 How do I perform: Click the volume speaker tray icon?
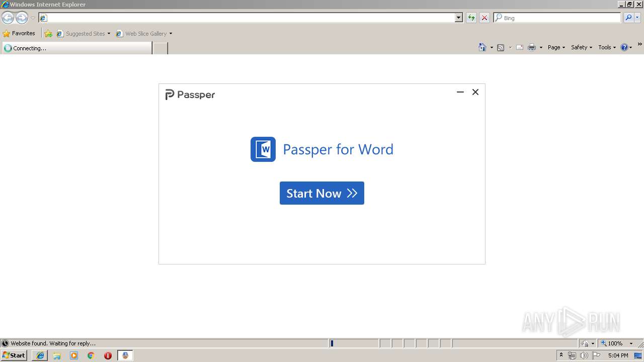tap(584, 355)
